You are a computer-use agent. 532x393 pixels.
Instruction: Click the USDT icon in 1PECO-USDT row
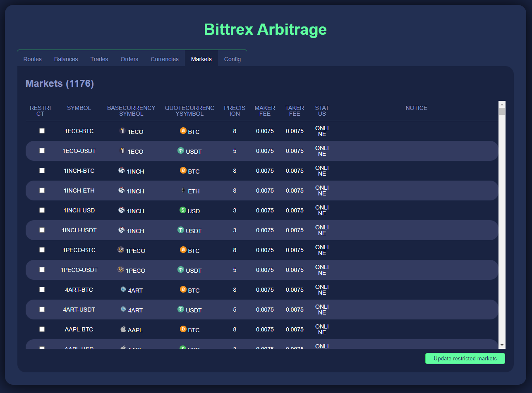click(x=181, y=269)
